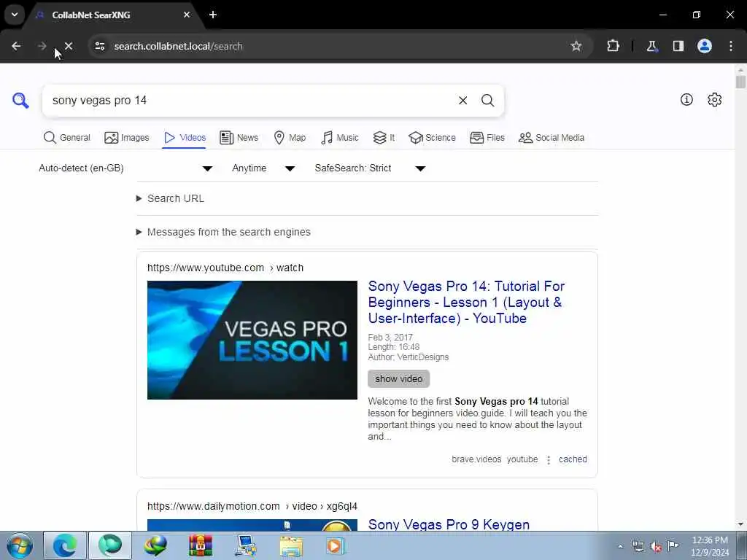Click the page vertical scrollbar thumb
This screenshot has height=560, width=747.
pyautogui.click(x=740, y=82)
